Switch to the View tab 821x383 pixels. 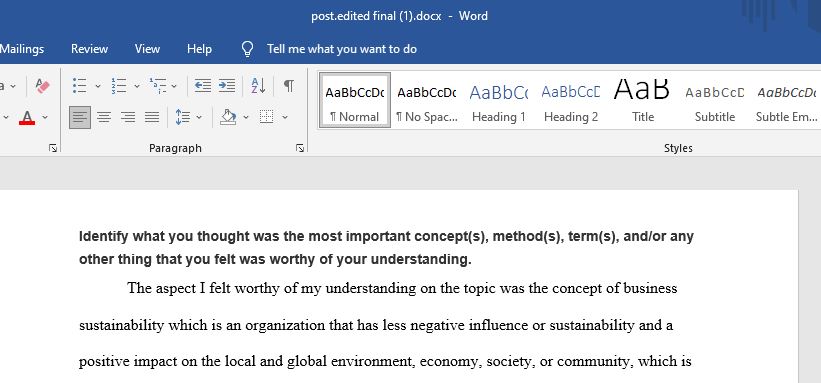point(147,49)
